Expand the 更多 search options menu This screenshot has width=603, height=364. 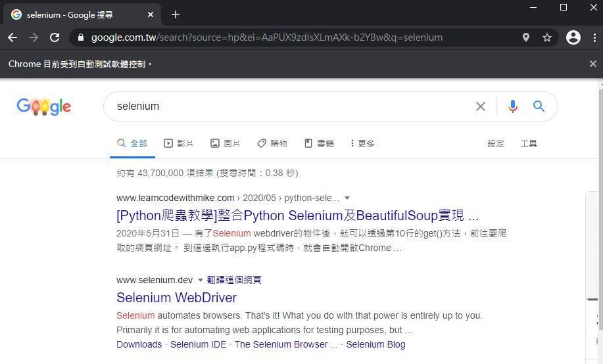point(362,143)
